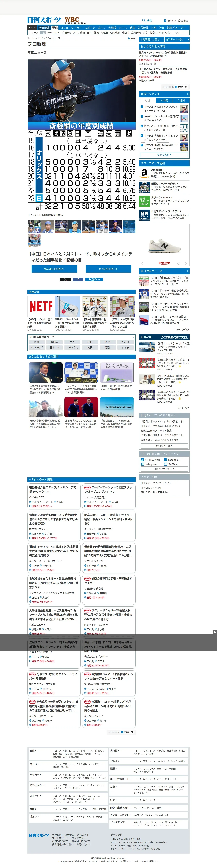This screenshot has height=868, width=217.
Task: Close the bottom overlay banner with X
Action: click(x=215, y=631)
